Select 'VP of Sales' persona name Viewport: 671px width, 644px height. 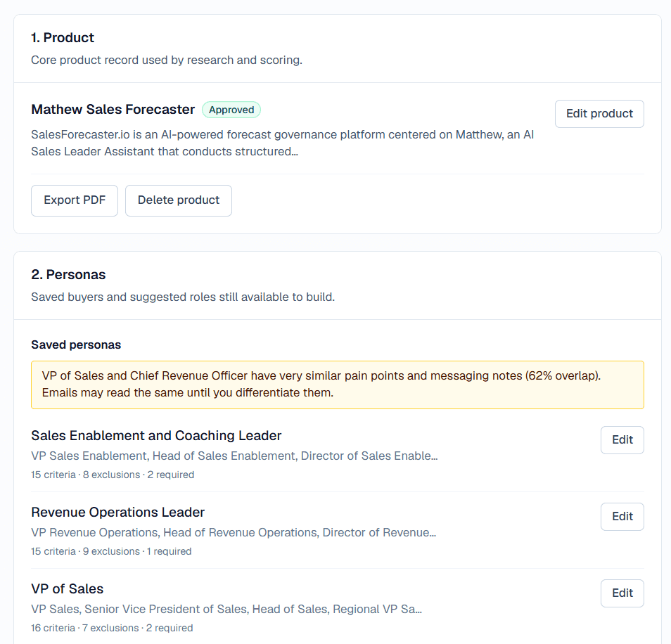tap(68, 589)
